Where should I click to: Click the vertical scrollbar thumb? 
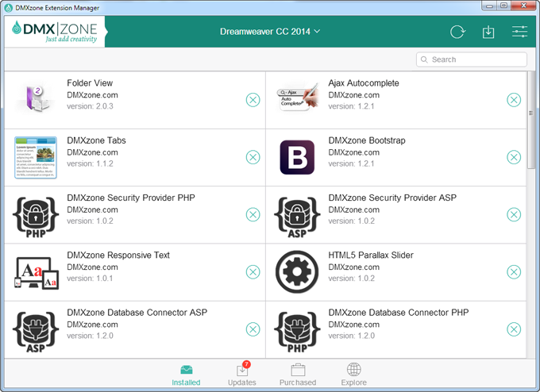(530, 119)
